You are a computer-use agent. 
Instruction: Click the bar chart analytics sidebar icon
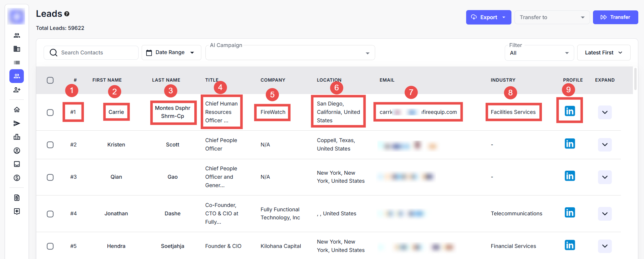point(17,137)
